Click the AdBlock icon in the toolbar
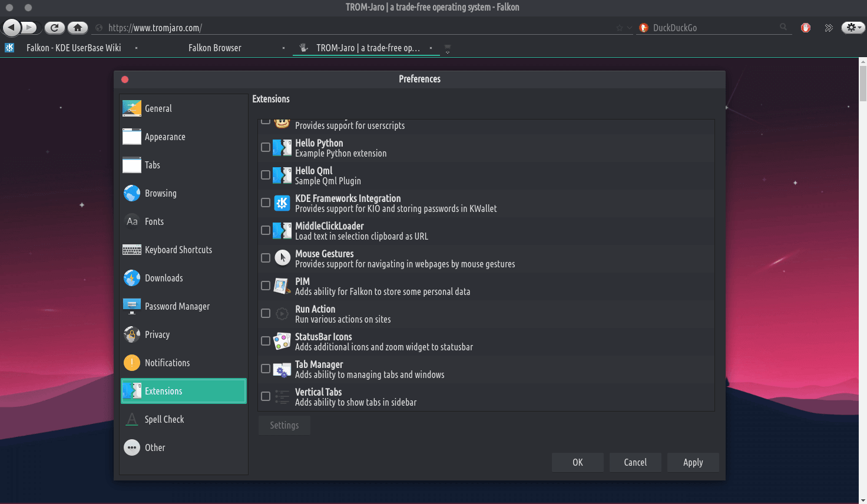This screenshot has width=867, height=504. point(806,28)
